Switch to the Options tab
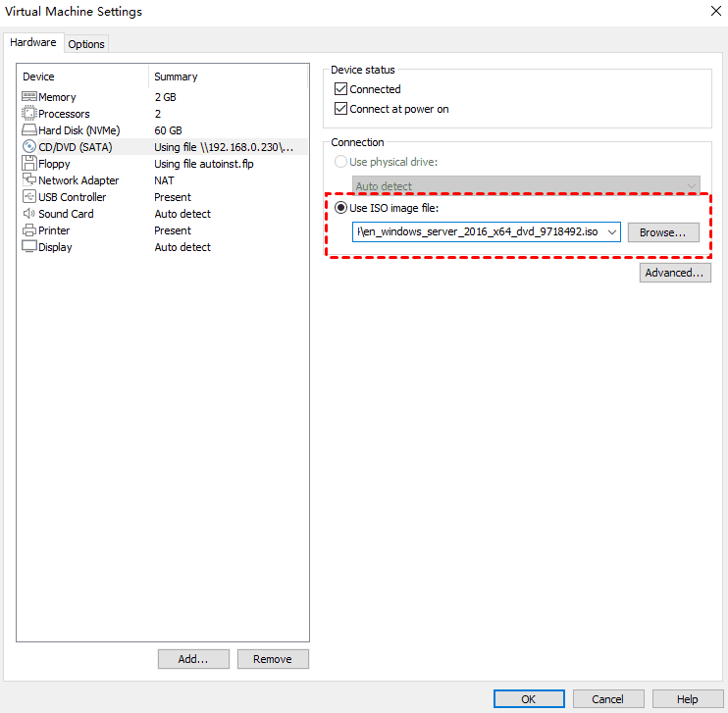This screenshot has width=728, height=713. (x=86, y=44)
